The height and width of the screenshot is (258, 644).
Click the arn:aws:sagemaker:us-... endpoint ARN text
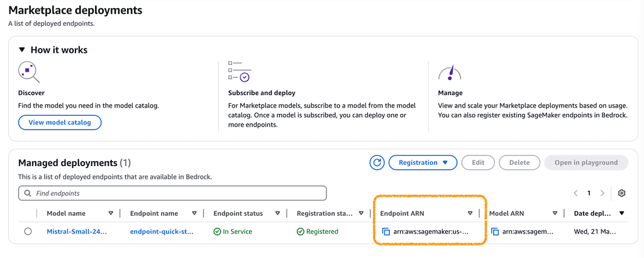coord(430,232)
